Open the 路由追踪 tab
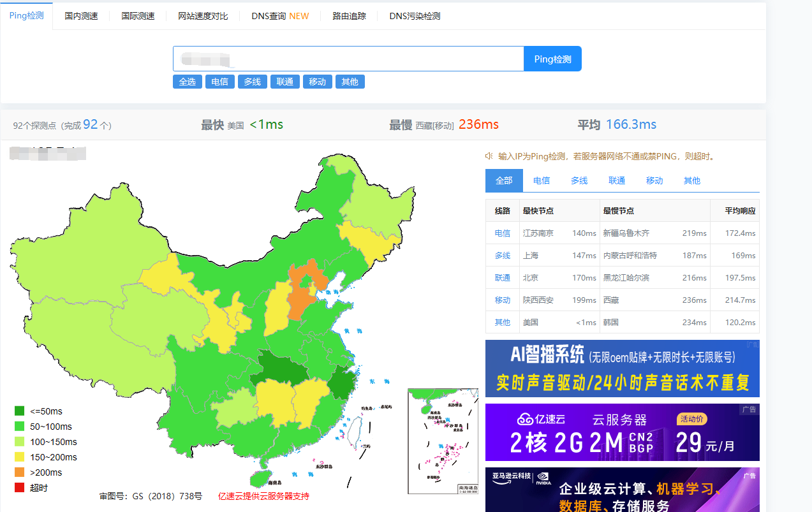Image resolution: width=812 pixels, height=512 pixels. point(350,16)
